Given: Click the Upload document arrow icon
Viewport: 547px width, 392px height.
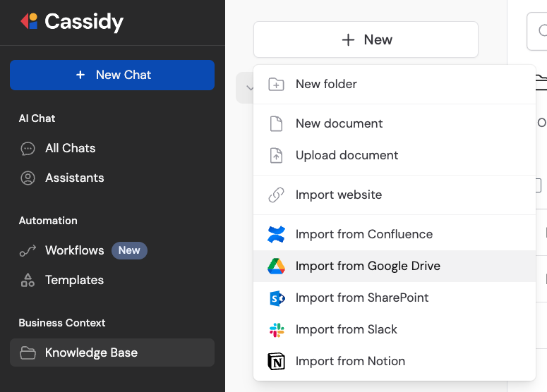Looking at the screenshot, I should 276,155.
